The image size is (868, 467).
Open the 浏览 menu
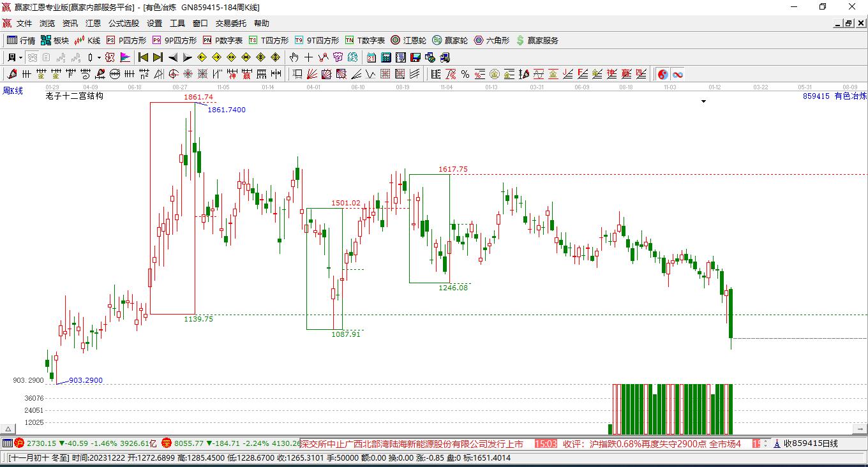tap(47, 23)
